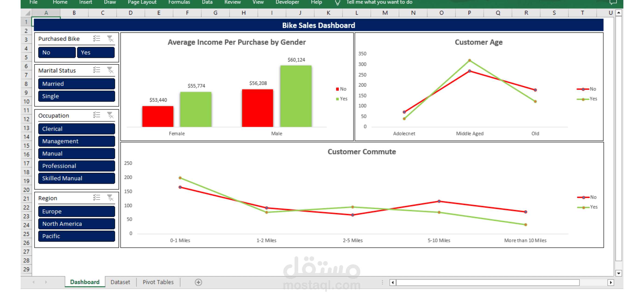Select Skilled Manual occupation filter
Viewport: 644px width, 298px height.
(x=77, y=178)
